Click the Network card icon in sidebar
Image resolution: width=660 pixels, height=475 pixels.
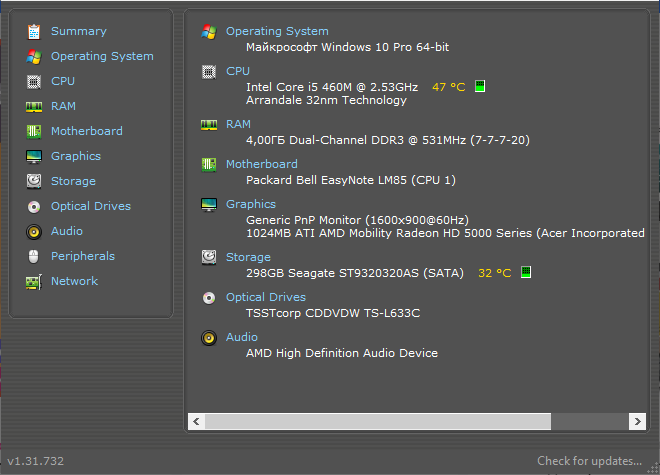(34, 282)
